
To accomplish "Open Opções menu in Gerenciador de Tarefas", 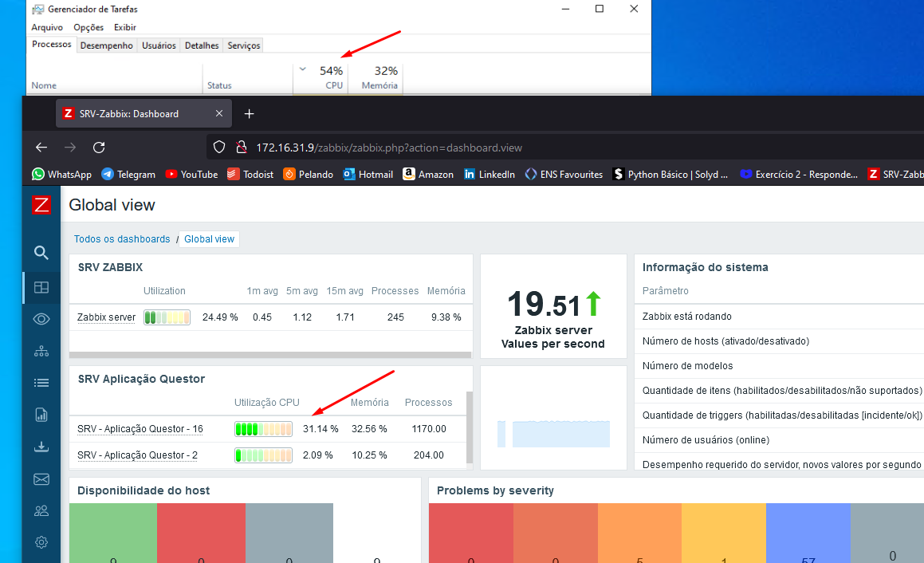I will (x=88, y=27).
